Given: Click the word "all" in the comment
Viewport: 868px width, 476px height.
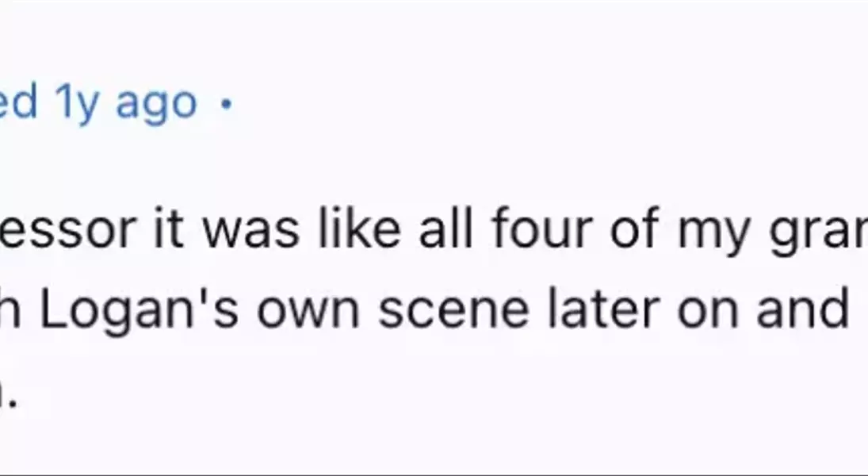Looking at the screenshot, I should tap(445, 228).
